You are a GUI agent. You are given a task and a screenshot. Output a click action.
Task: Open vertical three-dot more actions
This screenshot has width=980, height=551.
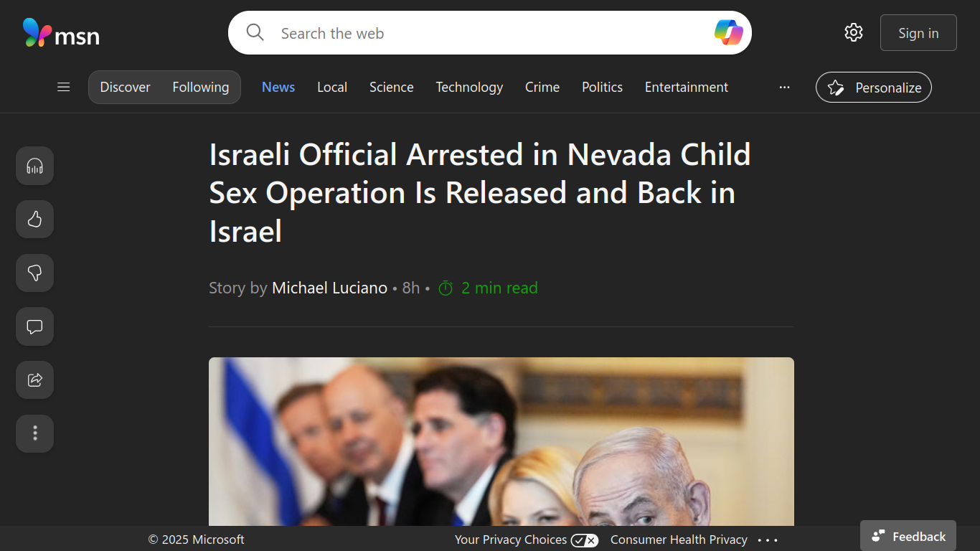coord(34,433)
